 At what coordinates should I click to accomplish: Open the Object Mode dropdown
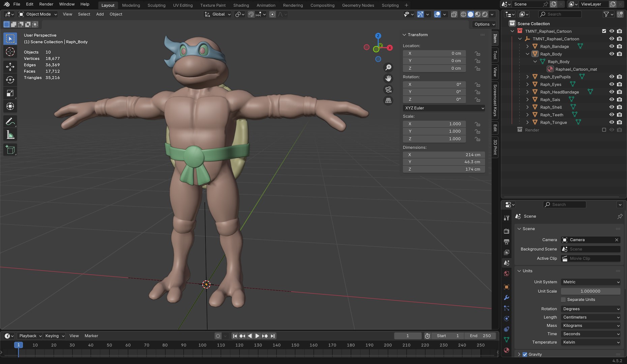pyautogui.click(x=38, y=14)
